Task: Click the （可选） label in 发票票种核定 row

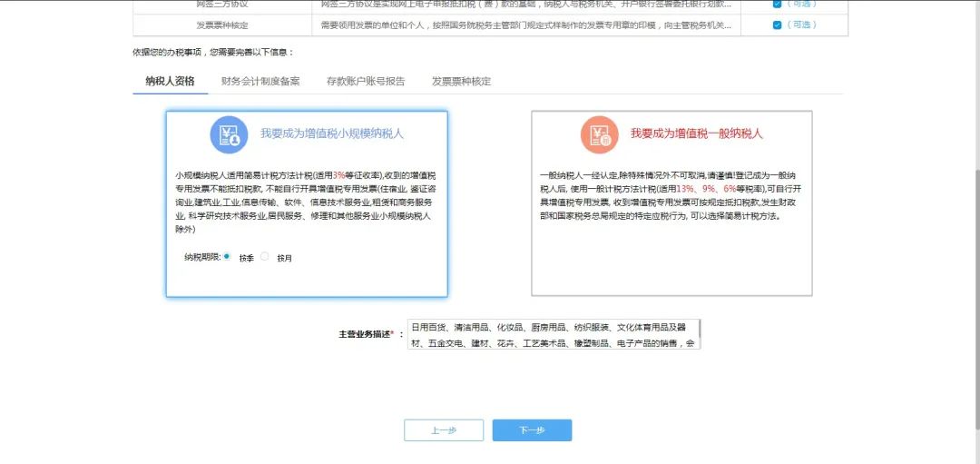Action: point(801,25)
